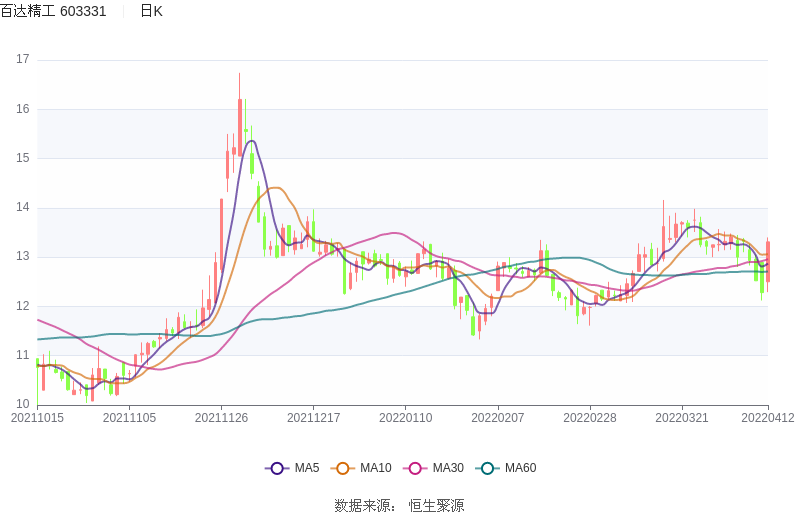Toggle the MA5 series via its text label
This screenshot has width=800, height=517.
click(307, 468)
